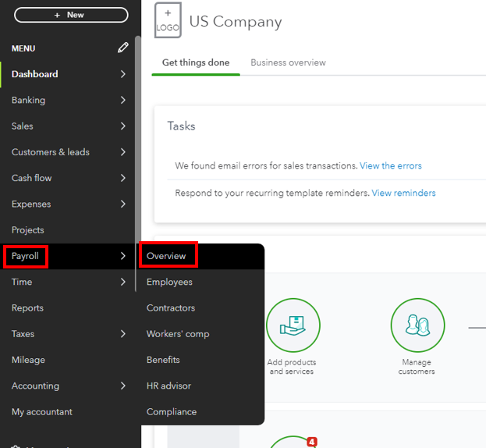Screen dimensions: 486x448
Task: Select the Get things done tab
Action: click(196, 62)
